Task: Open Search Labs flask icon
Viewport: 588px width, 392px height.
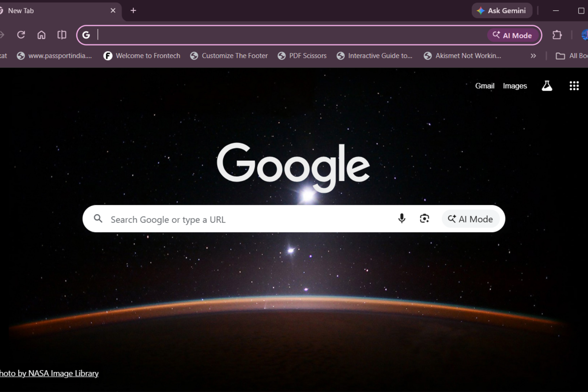Action: (547, 86)
